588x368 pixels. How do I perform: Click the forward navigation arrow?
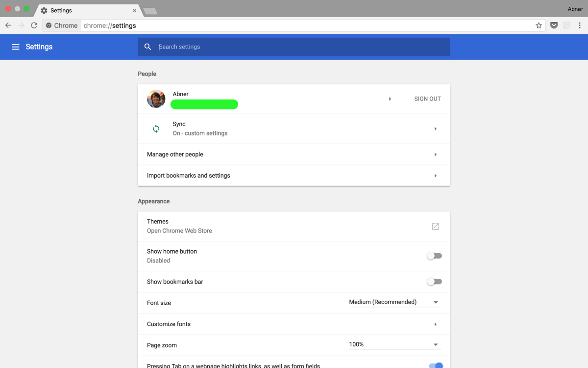pos(21,26)
